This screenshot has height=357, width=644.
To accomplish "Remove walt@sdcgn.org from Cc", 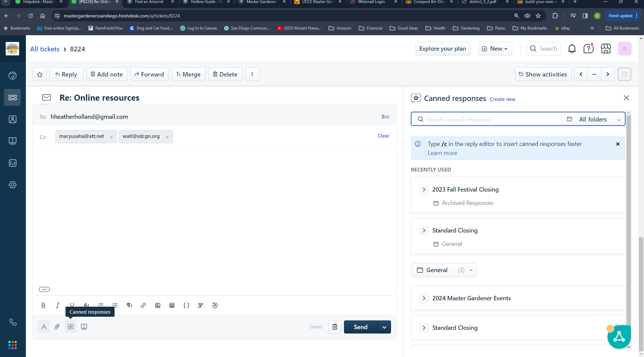I will [x=167, y=137].
